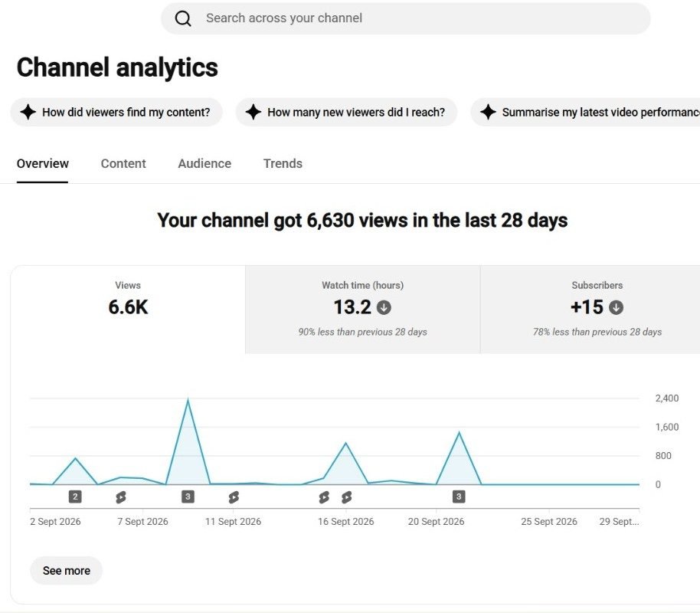Select the Views 6.6K metric card

click(128, 309)
